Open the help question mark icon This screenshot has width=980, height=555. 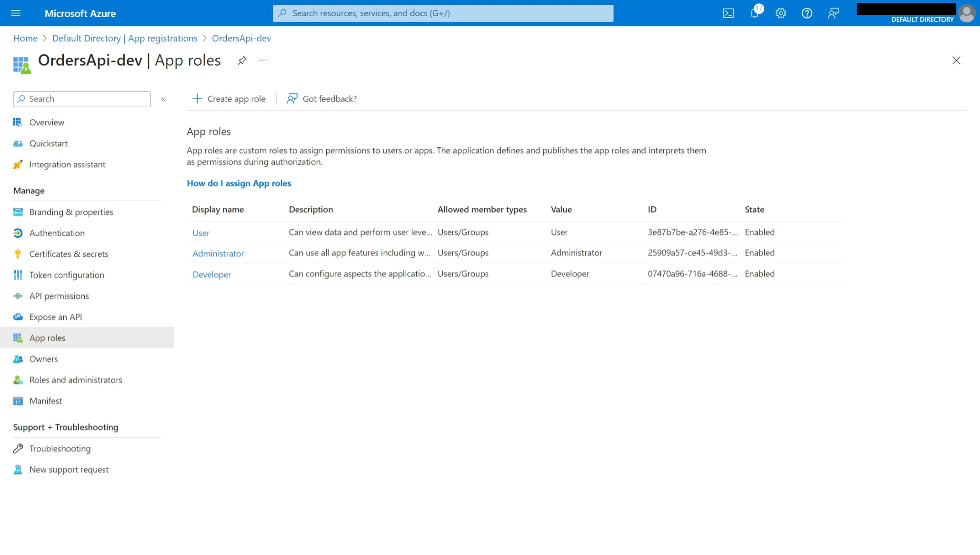pyautogui.click(x=807, y=13)
